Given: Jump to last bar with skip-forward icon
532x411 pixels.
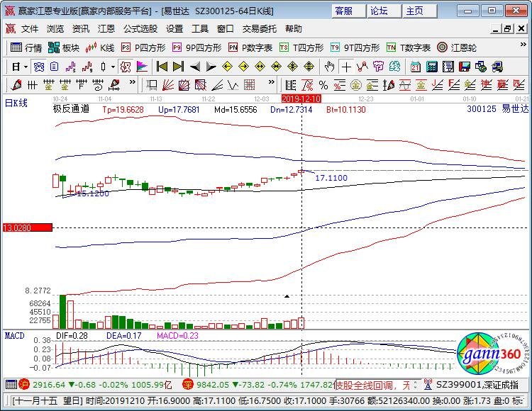Looking at the screenshot, I should [178, 67].
